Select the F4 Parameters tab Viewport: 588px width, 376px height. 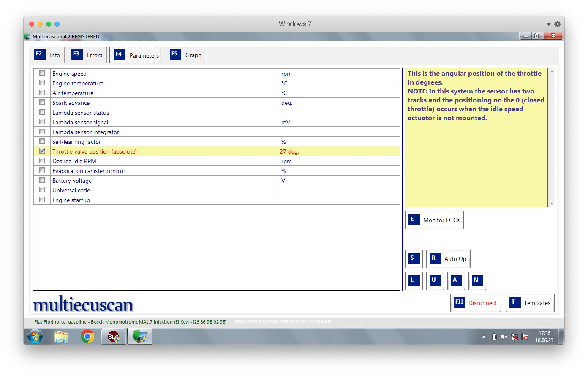(135, 55)
